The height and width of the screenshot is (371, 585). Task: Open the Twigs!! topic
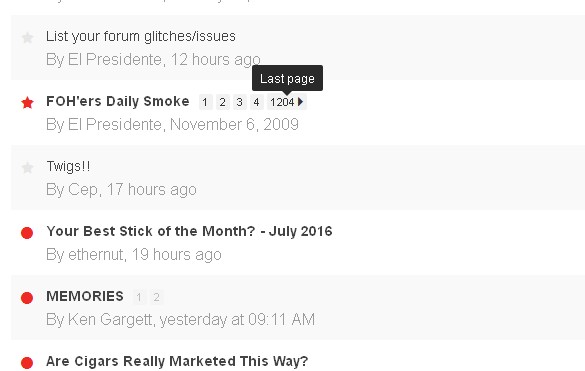68,166
